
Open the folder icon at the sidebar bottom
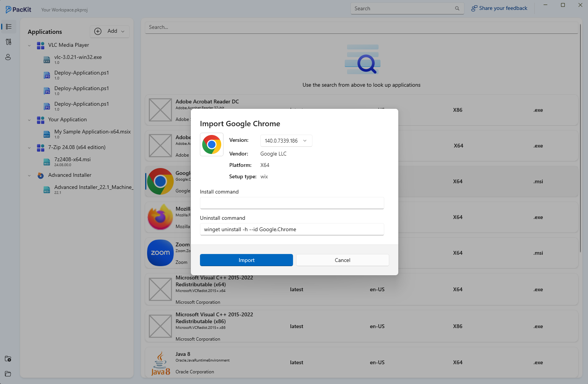pyautogui.click(x=8, y=374)
